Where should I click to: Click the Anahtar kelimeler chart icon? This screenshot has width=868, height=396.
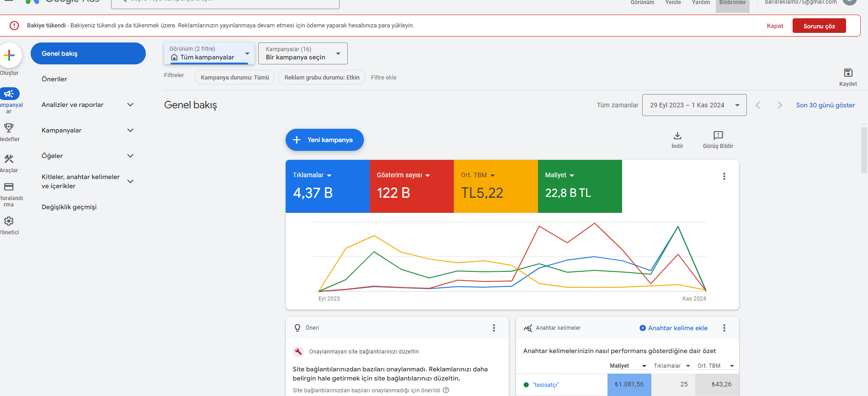pos(528,328)
